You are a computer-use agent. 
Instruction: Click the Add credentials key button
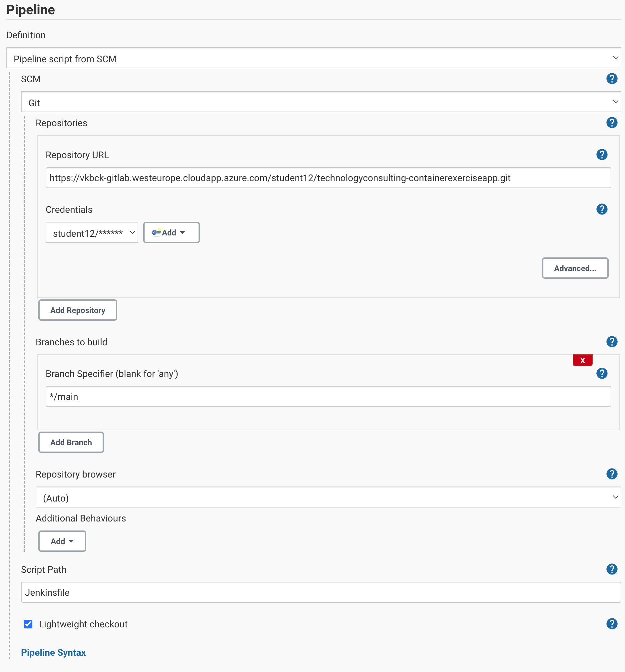coord(171,232)
